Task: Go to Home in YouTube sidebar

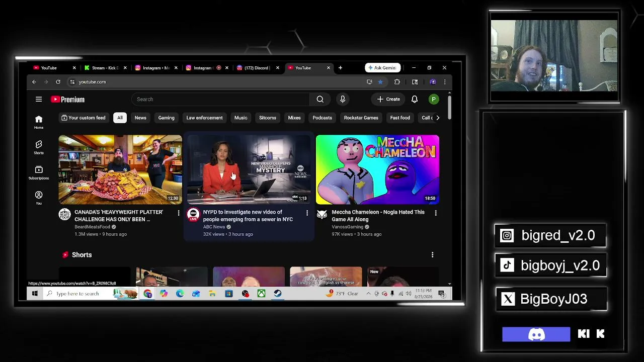Action: click(39, 122)
